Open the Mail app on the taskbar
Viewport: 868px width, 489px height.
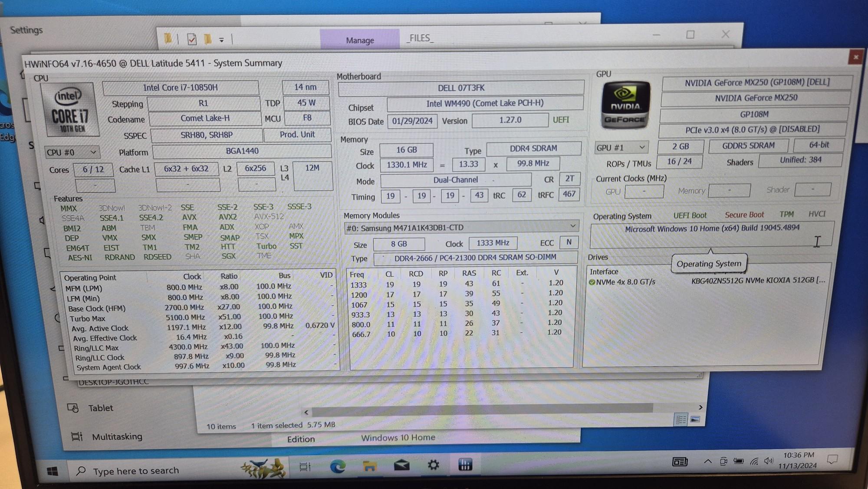[401, 466]
